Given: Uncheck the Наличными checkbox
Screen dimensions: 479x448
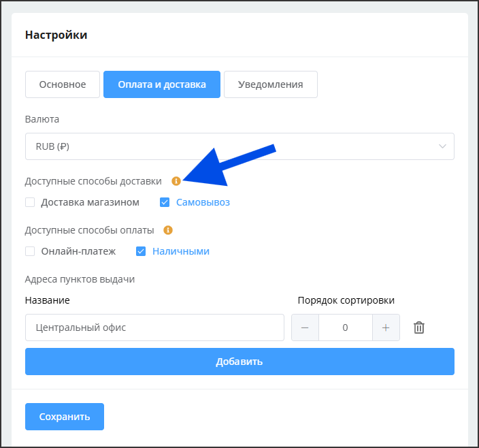Looking at the screenshot, I should (141, 251).
